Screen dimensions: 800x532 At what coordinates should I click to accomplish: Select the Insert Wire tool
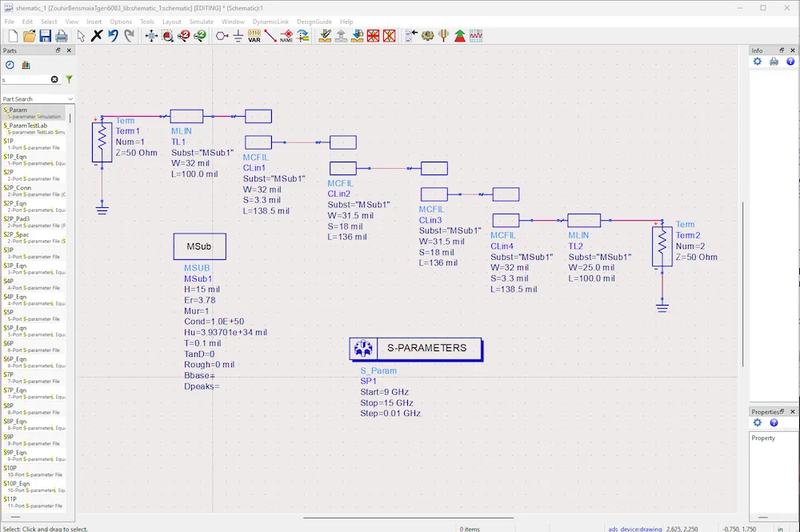click(270, 36)
